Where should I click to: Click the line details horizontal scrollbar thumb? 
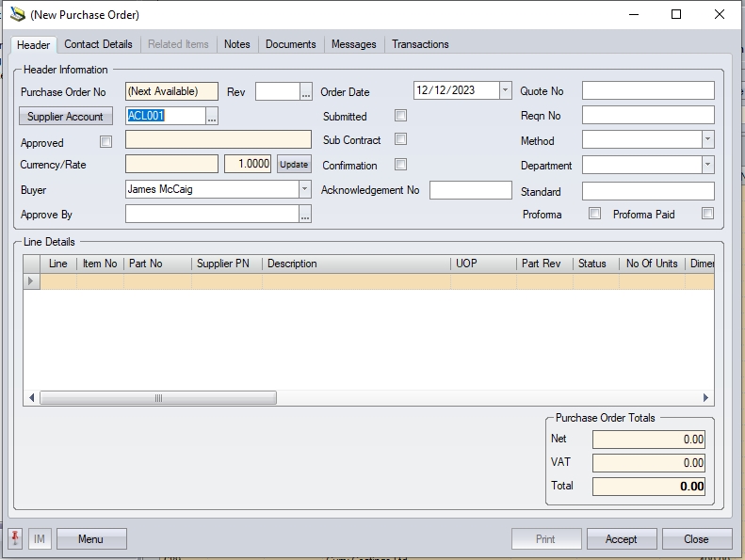[x=158, y=398]
